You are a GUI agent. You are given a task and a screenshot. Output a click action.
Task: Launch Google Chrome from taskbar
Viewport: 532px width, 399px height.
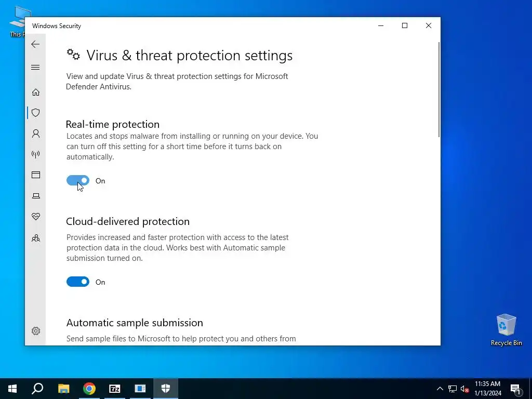tap(89, 389)
